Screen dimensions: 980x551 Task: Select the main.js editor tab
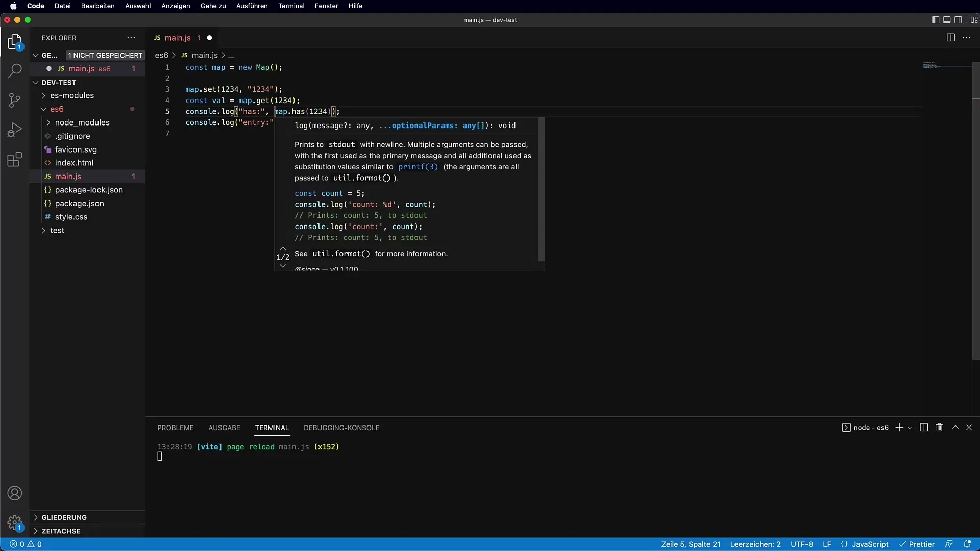coord(183,38)
